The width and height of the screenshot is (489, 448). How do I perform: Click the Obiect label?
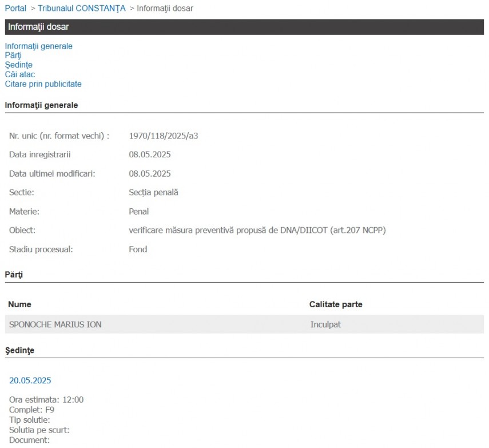click(22, 230)
